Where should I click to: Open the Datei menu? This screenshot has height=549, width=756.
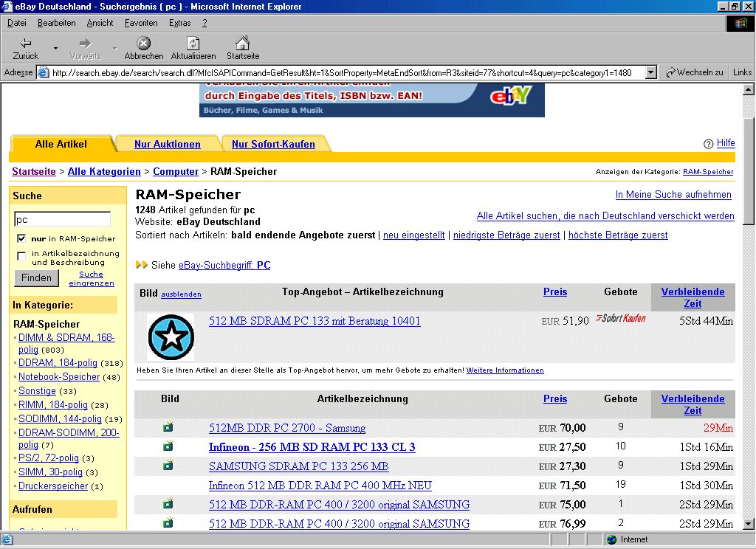17,23
